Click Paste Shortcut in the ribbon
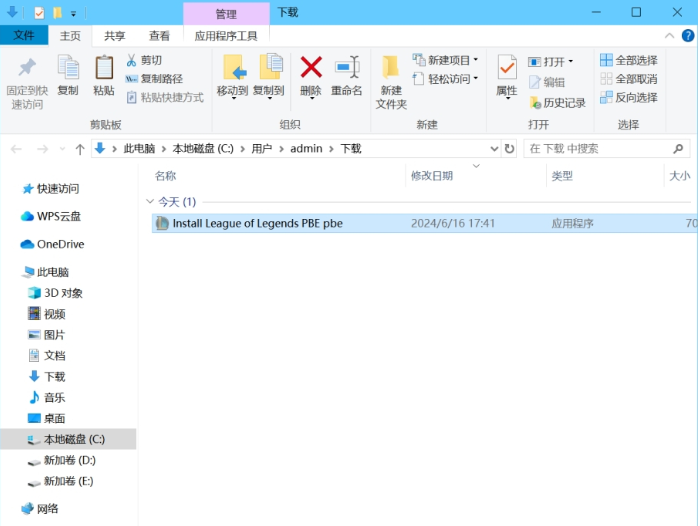 (x=165, y=97)
